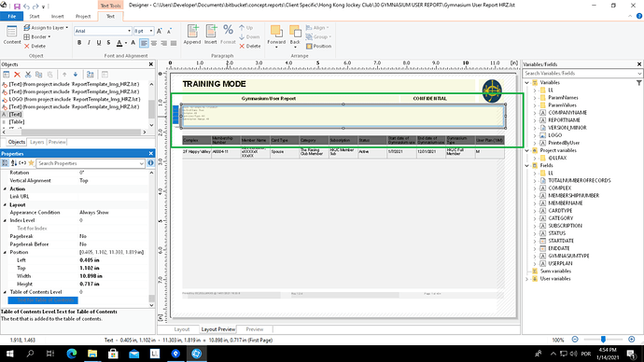Delete selected object via red X in Objects panel
This screenshot has height=362, width=644.
pyautogui.click(x=17, y=75)
